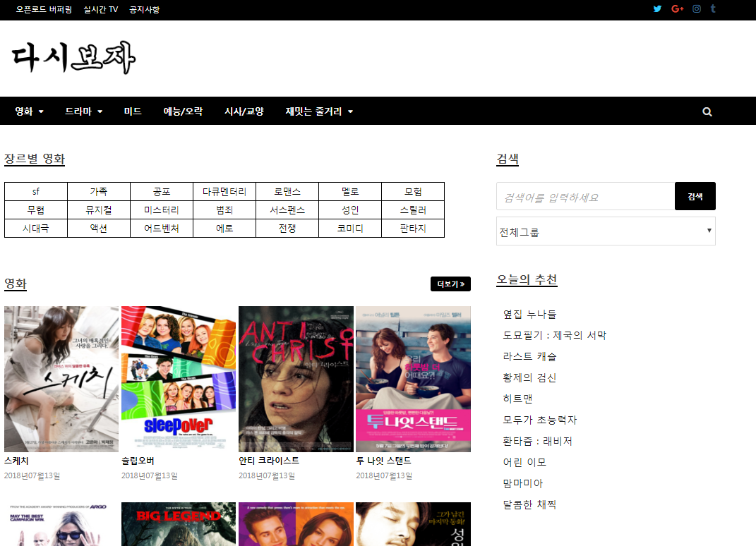This screenshot has height=546, width=756.
Task: Select the sf genre cell
Action: 36,191
